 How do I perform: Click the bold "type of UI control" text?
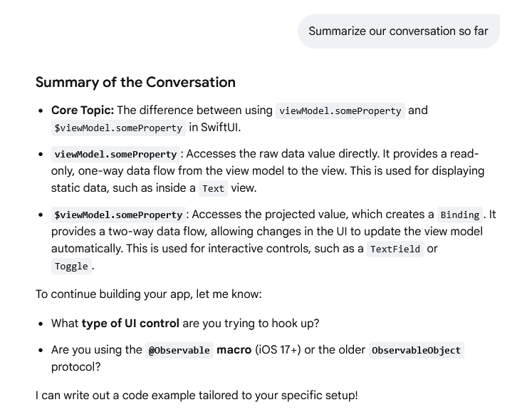point(130,324)
